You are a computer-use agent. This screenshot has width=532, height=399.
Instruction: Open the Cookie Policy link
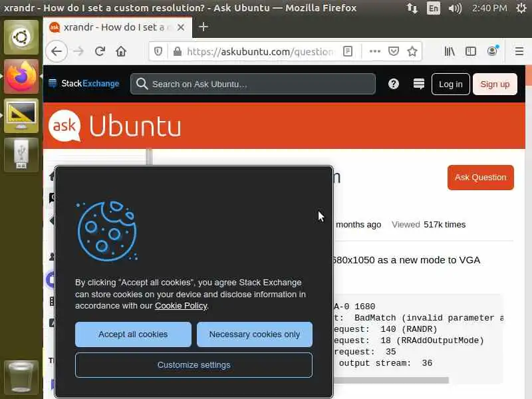click(181, 306)
